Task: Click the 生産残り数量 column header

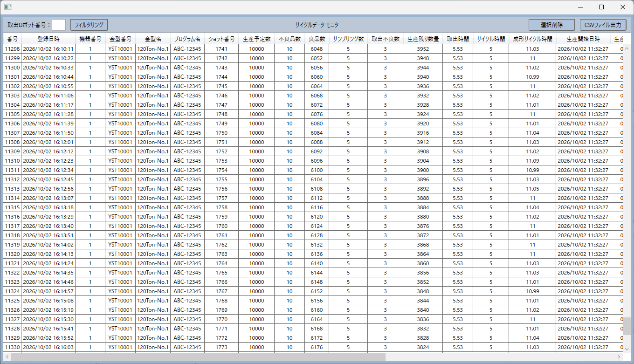Action: tap(423, 39)
